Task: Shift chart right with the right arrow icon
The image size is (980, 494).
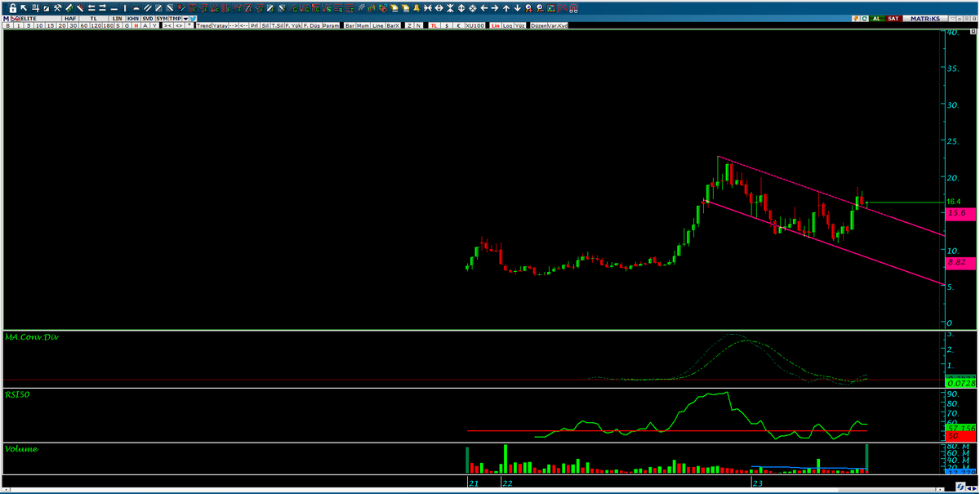Action: point(495,8)
